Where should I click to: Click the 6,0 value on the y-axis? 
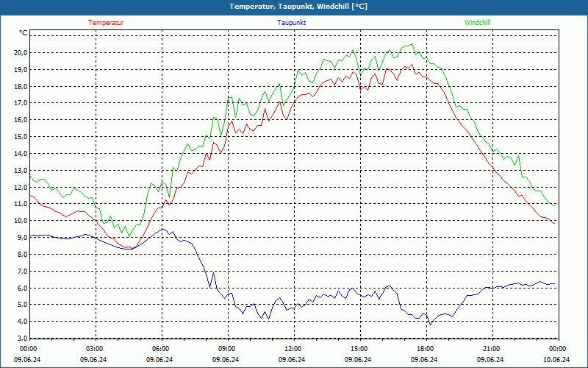coord(22,288)
